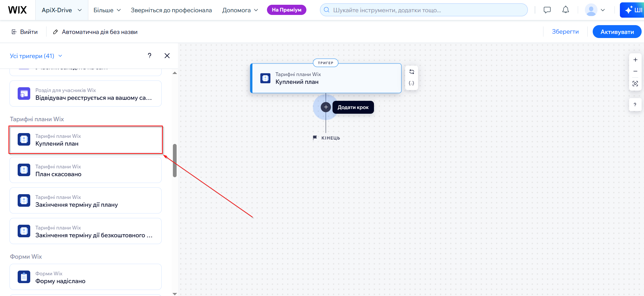Screen dimensions: 644x296
Task: Click the fit-to-screen canvas icon
Action: (635, 84)
